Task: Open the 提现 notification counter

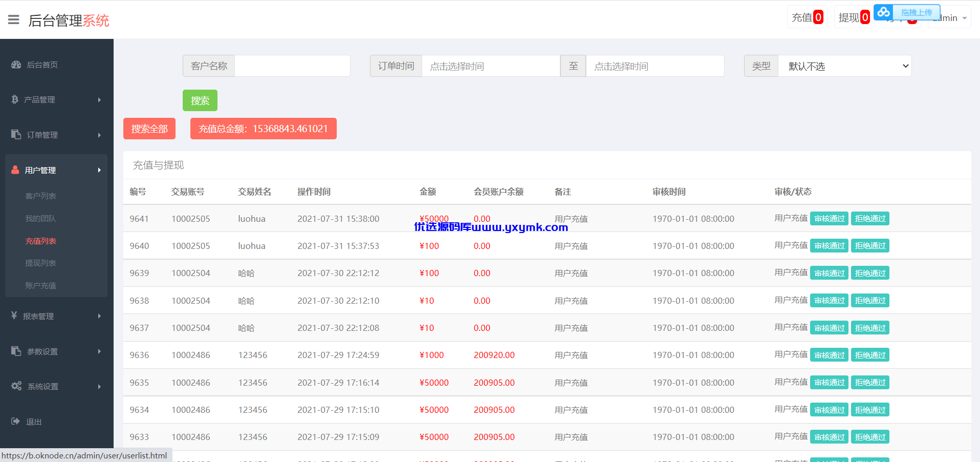Action: (x=854, y=17)
